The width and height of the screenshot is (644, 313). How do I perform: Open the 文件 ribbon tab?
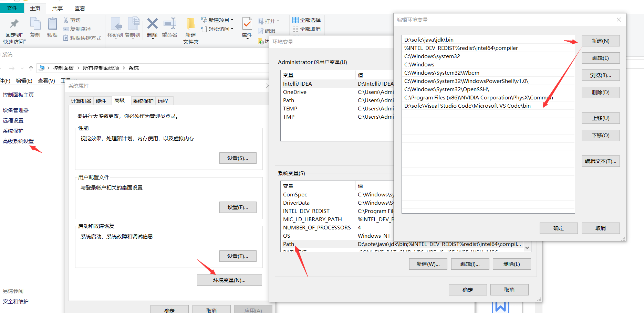point(12,8)
